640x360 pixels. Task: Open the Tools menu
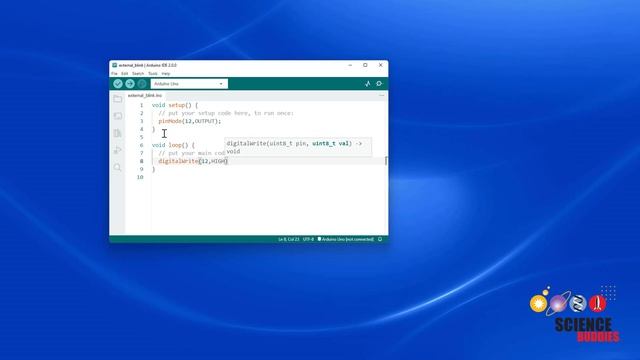point(153,73)
